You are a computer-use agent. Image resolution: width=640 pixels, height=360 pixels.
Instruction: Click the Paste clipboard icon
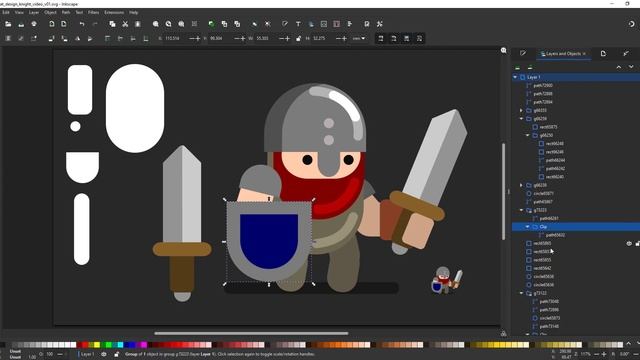tap(138, 24)
